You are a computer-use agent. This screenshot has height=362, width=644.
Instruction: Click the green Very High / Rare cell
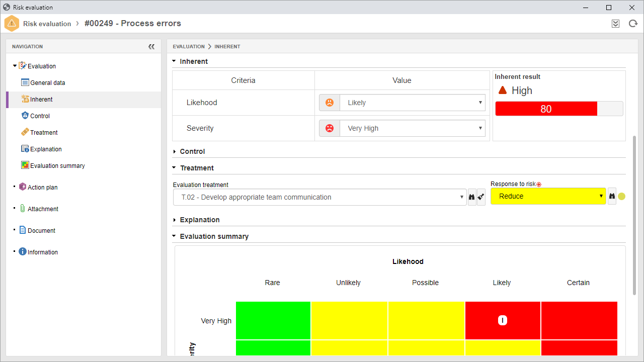pyautogui.click(x=273, y=320)
